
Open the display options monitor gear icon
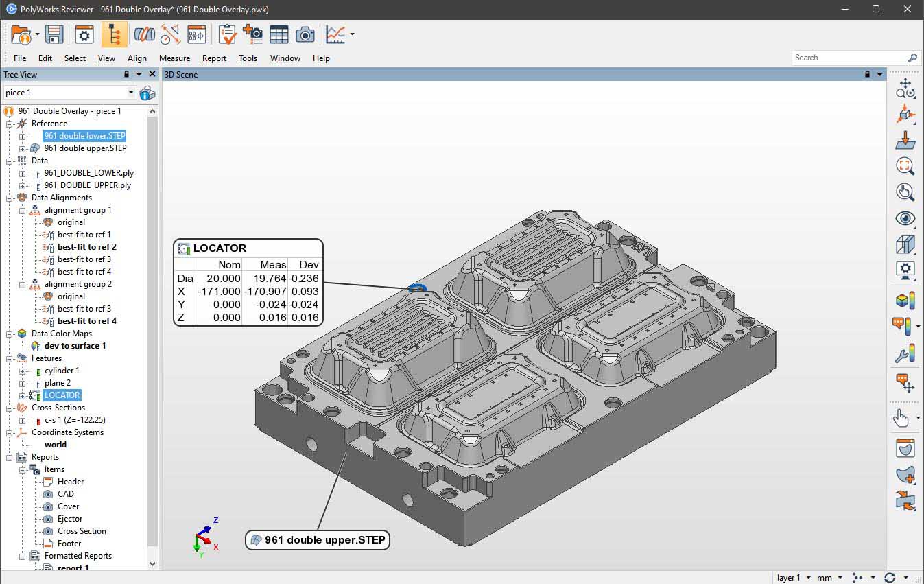[x=905, y=270]
